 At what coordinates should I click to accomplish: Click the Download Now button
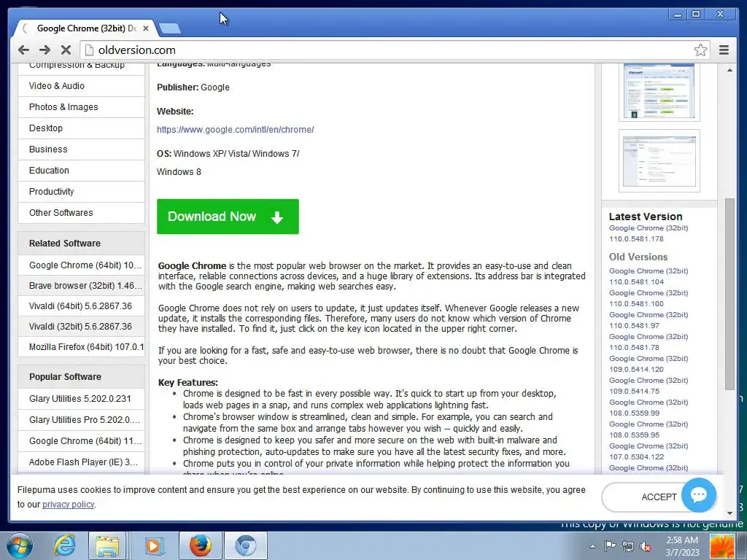point(228,217)
